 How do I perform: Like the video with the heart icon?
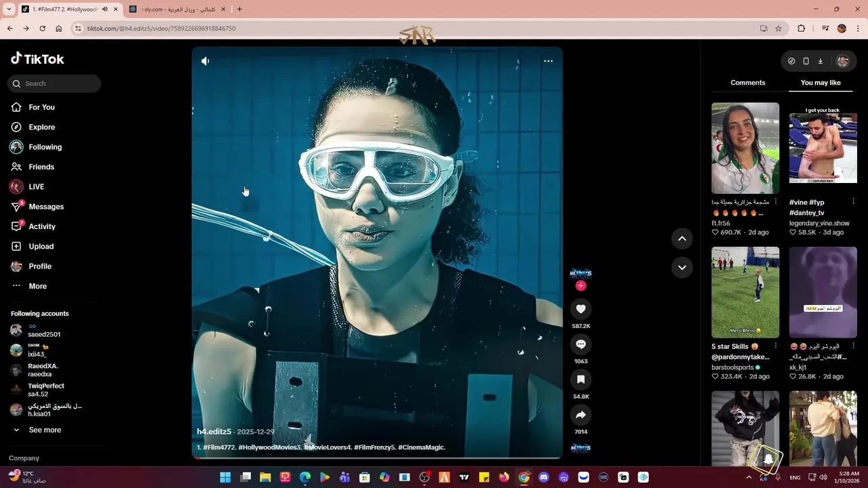[x=580, y=309]
